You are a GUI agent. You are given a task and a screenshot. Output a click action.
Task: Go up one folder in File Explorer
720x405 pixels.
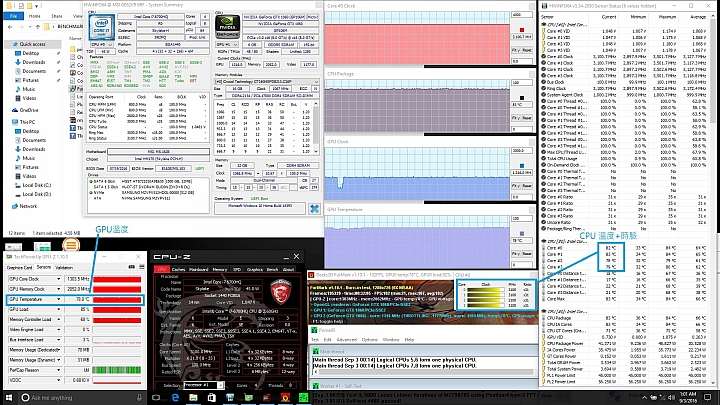pos(38,27)
